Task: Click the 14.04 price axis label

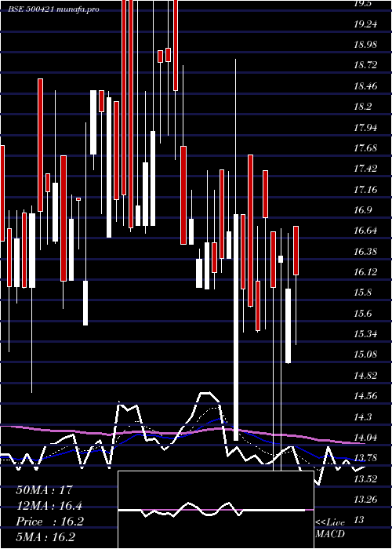Action: point(365,437)
